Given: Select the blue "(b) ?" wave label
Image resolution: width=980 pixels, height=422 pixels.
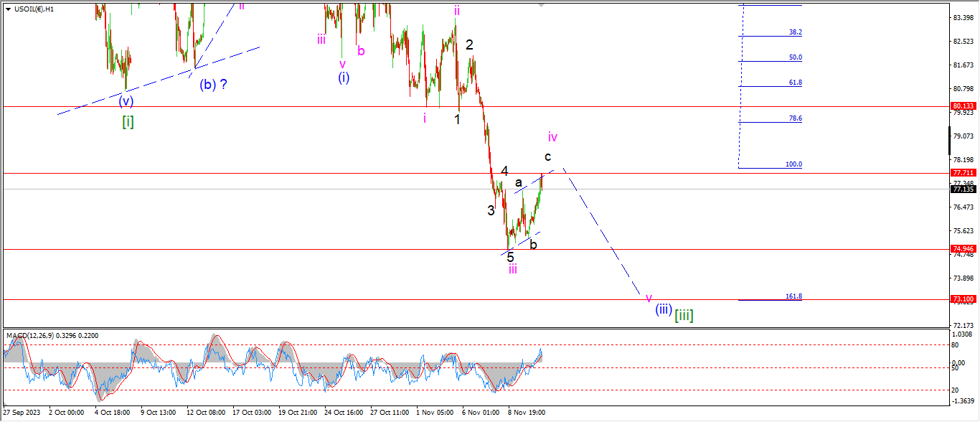Looking at the screenshot, I should click(x=213, y=84).
